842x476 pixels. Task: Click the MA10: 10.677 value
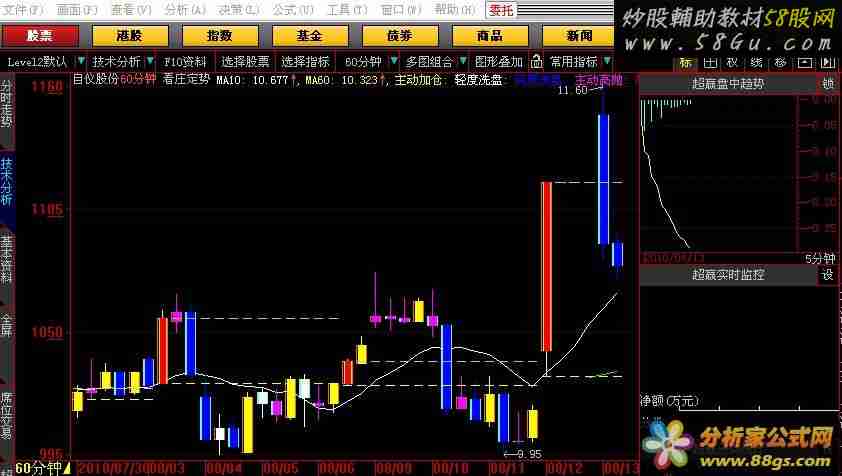(252, 80)
